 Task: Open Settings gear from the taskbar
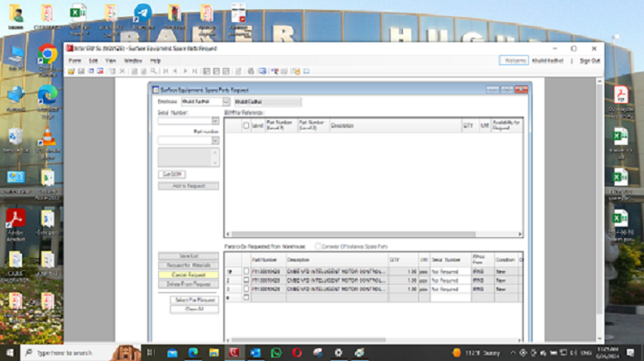tap(338, 353)
